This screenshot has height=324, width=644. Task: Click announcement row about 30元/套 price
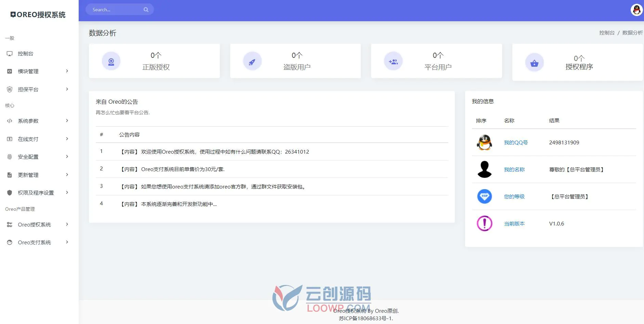pos(272,169)
